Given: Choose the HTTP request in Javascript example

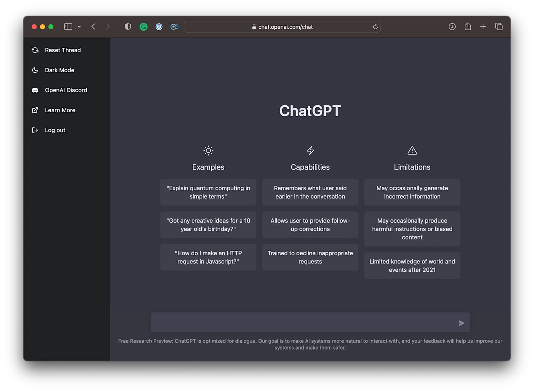Looking at the screenshot, I should pos(208,257).
